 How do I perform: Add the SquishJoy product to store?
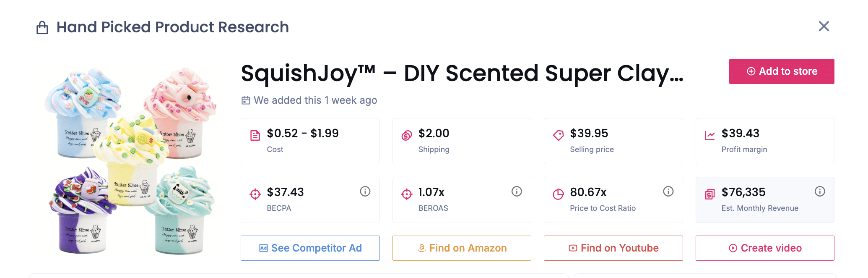click(x=782, y=71)
